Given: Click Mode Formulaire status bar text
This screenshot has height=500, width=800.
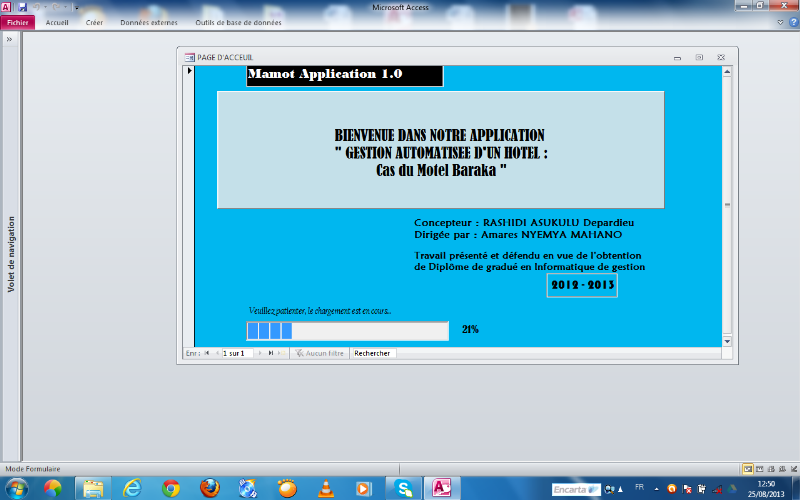Looking at the screenshot, I should click(x=33, y=469).
